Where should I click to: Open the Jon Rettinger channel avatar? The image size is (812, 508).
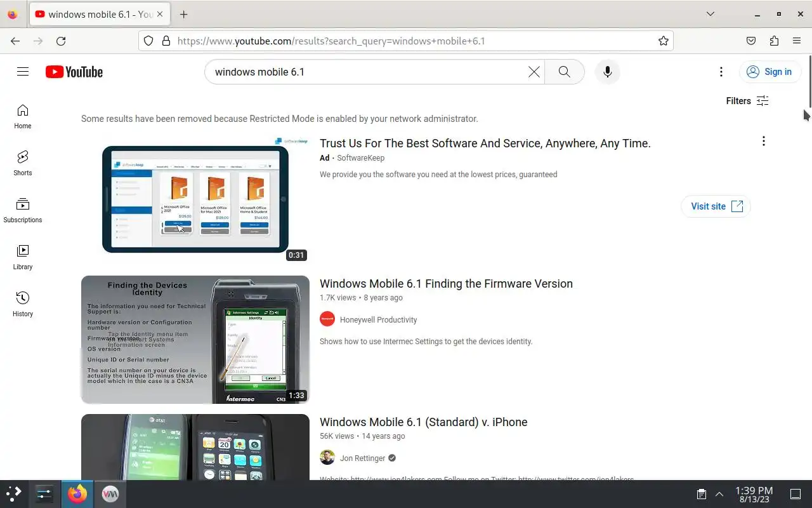(x=327, y=458)
